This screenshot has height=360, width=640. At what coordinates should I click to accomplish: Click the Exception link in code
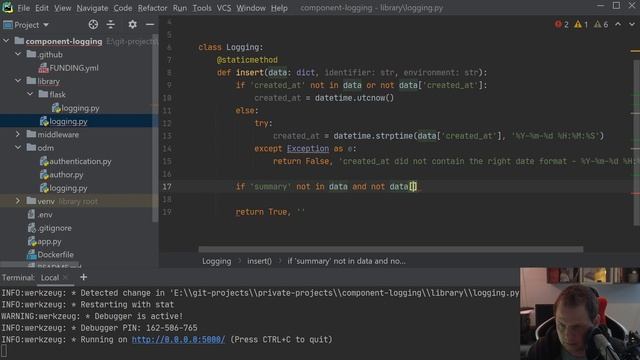click(307, 149)
